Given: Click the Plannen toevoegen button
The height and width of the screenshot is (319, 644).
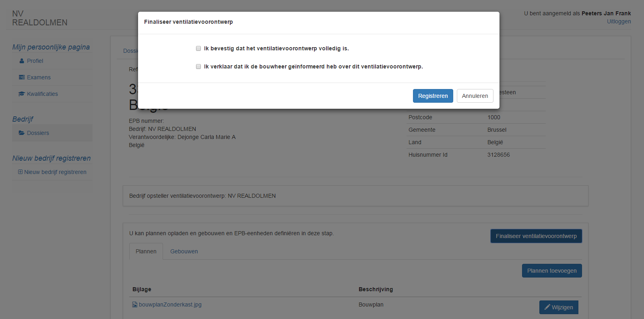Looking at the screenshot, I should coord(552,271).
